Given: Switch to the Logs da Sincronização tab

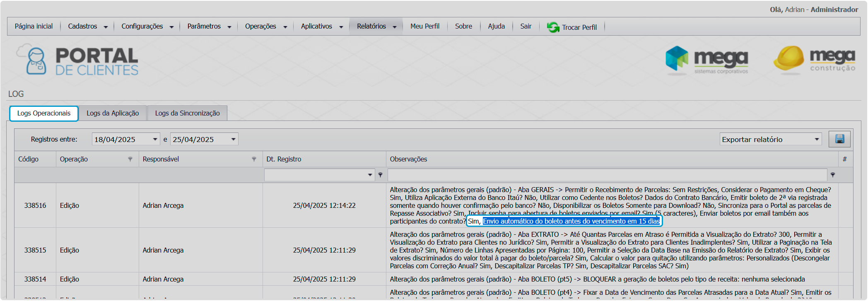Looking at the screenshot, I should point(187,113).
